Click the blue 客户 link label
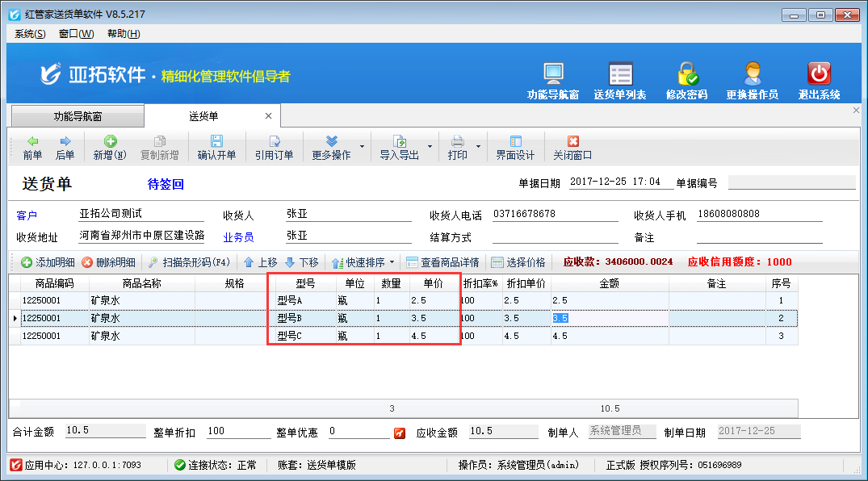This screenshot has height=481, width=868. [x=27, y=215]
